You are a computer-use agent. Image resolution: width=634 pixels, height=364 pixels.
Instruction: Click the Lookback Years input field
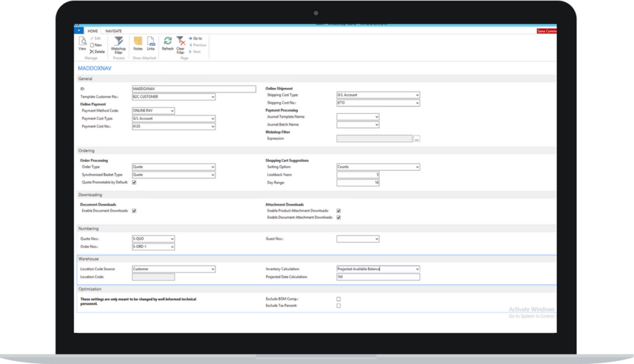358,175
